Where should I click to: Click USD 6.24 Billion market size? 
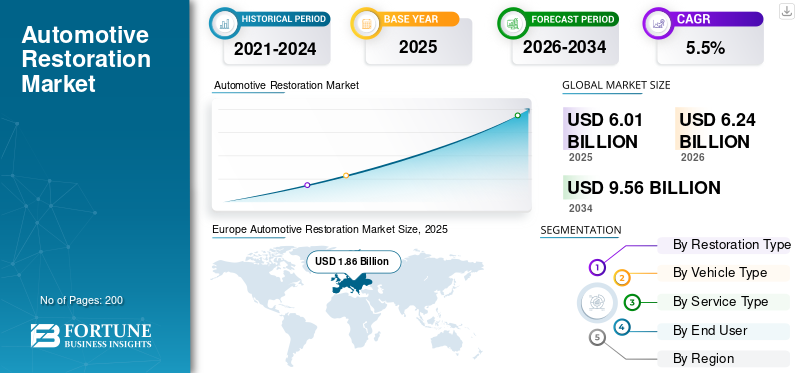(718, 131)
